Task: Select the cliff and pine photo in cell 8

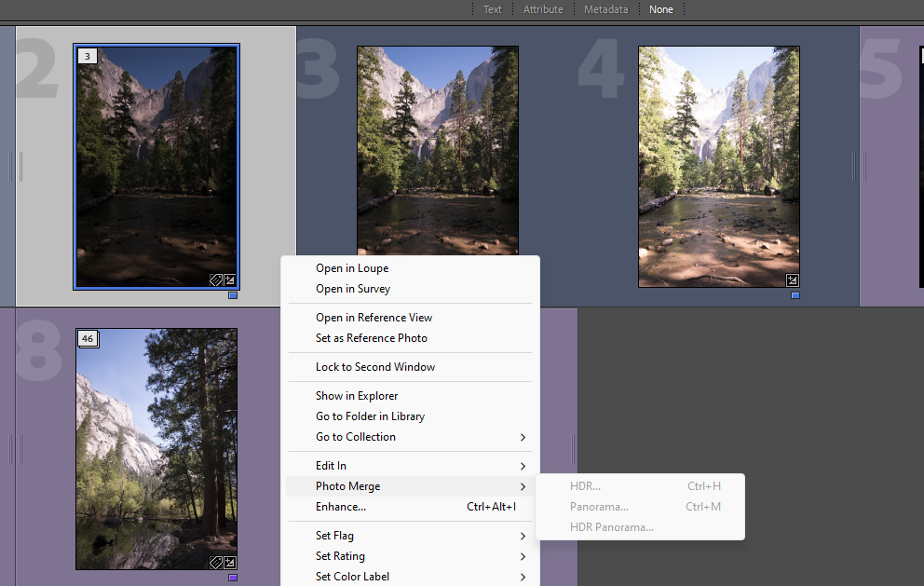Action: click(x=156, y=449)
